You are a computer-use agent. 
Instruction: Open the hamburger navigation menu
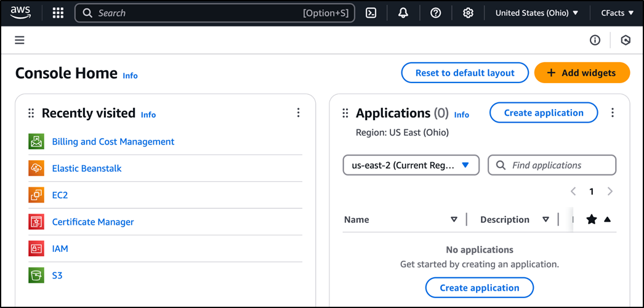pyautogui.click(x=20, y=40)
